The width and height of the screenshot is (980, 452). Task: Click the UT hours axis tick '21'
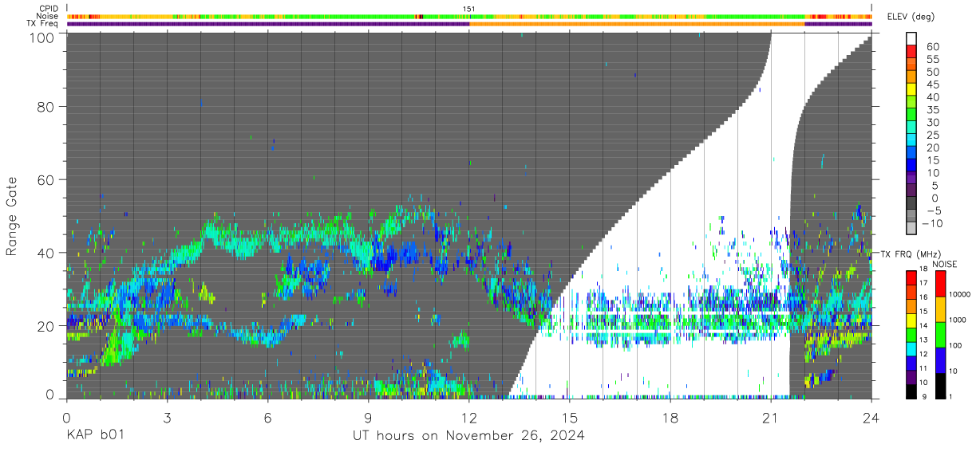(x=771, y=418)
